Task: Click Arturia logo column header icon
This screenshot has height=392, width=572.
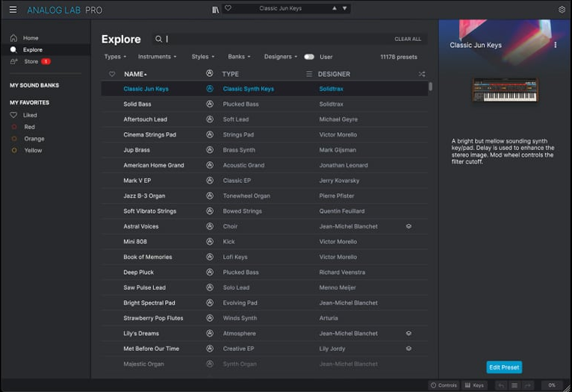Action: 209,73
